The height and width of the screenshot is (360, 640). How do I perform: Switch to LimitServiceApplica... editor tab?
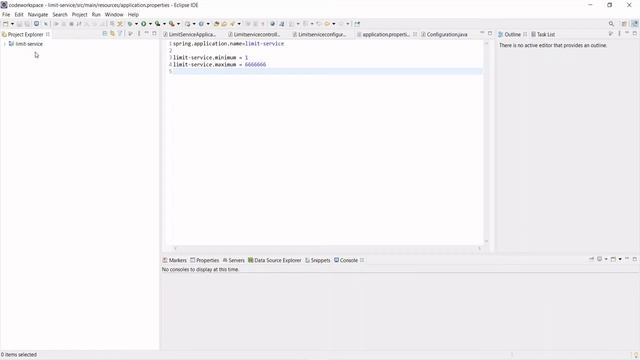(189, 34)
